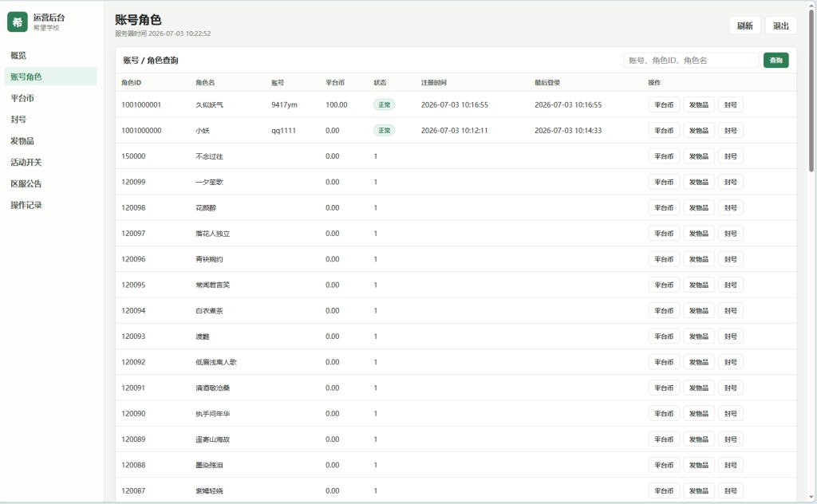Select 账号角色 in sidebar
This screenshot has width=817, height=504.
50,77
